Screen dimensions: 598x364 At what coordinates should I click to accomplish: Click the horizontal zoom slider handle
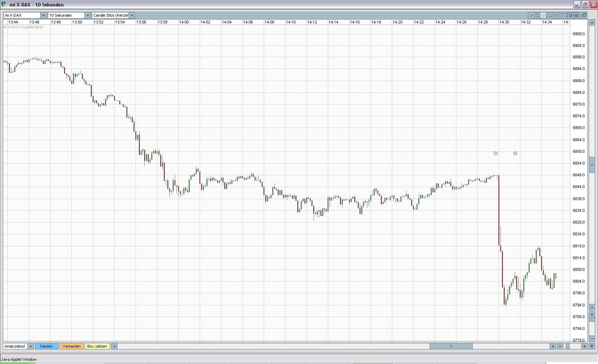coord(567,346)
